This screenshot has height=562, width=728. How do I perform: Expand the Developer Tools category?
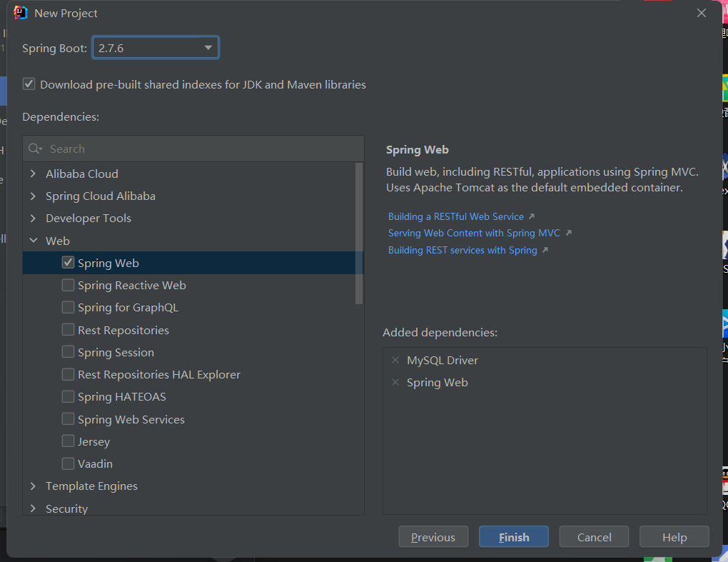coord(33,218)
